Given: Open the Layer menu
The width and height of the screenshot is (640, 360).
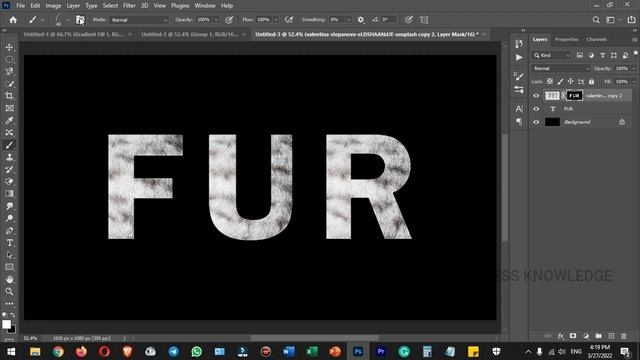Looking at the screenshot, I should (73, 6).
